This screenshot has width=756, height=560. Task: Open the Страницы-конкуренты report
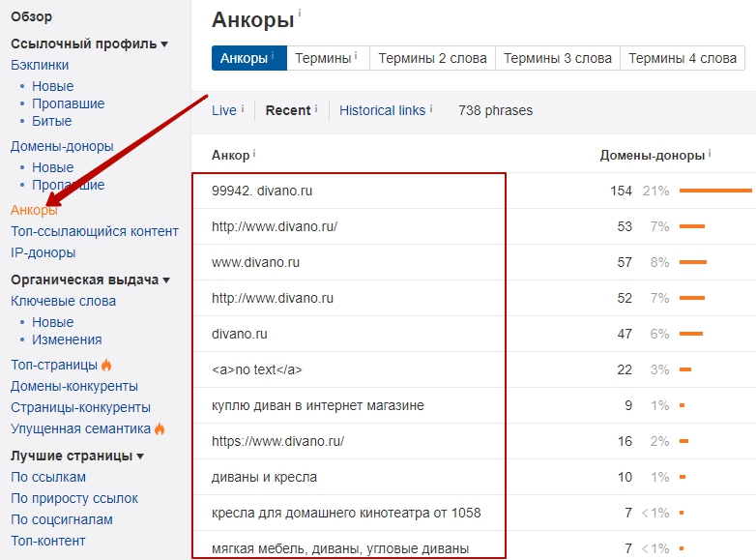coord(80,407)
